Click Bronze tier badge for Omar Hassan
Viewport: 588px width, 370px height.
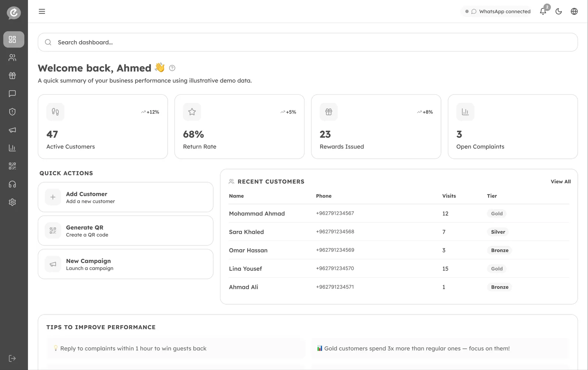500,250
